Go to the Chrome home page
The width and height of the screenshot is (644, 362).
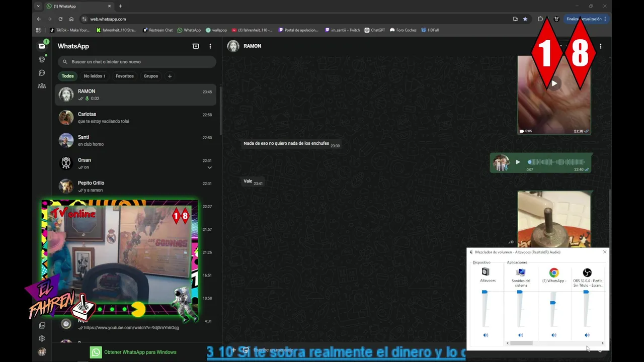71,19
